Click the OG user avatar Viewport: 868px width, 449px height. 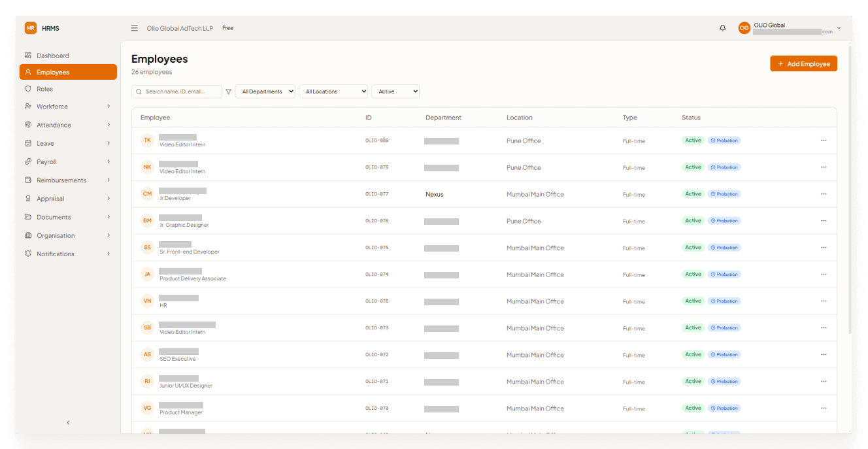click(744, 28)
